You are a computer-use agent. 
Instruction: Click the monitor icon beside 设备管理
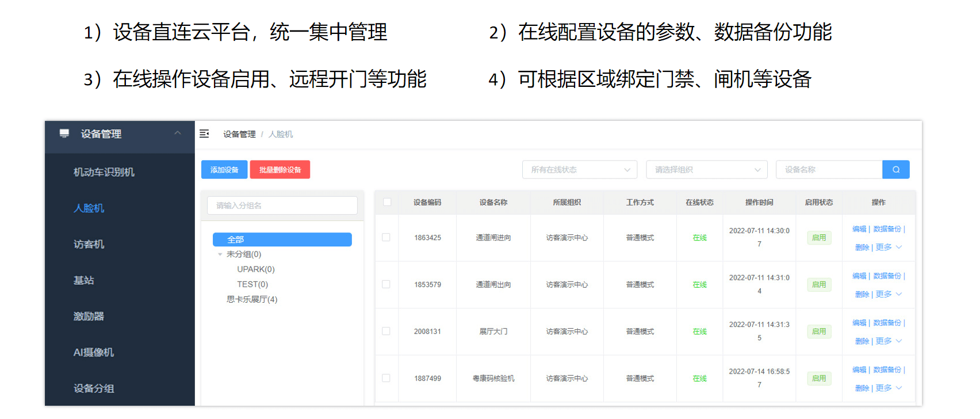tap(64, 134)
